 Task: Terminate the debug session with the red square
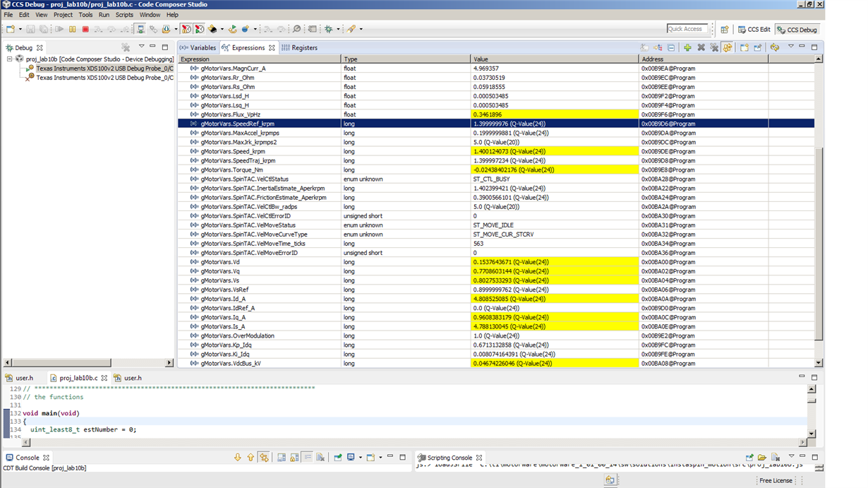point(85,29)
